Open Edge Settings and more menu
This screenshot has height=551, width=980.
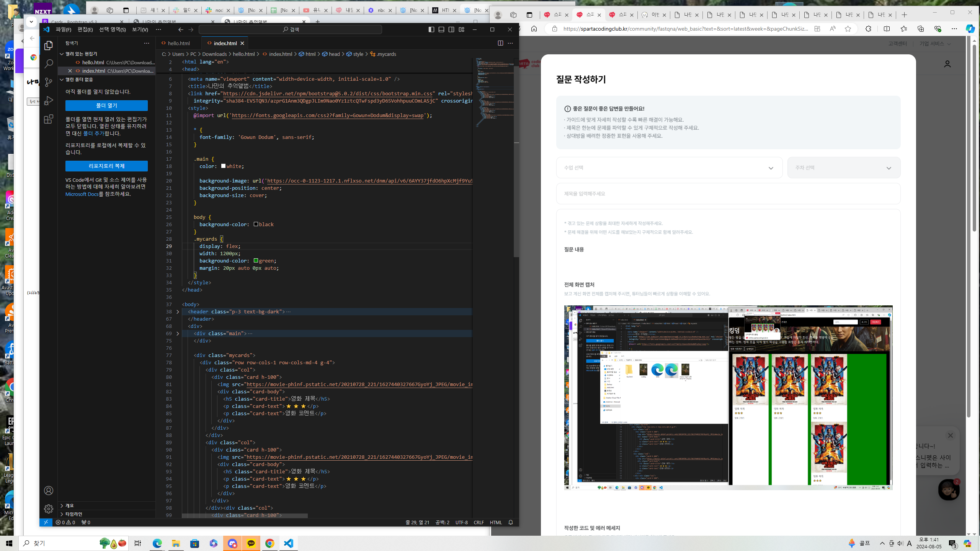pos(954,29)
